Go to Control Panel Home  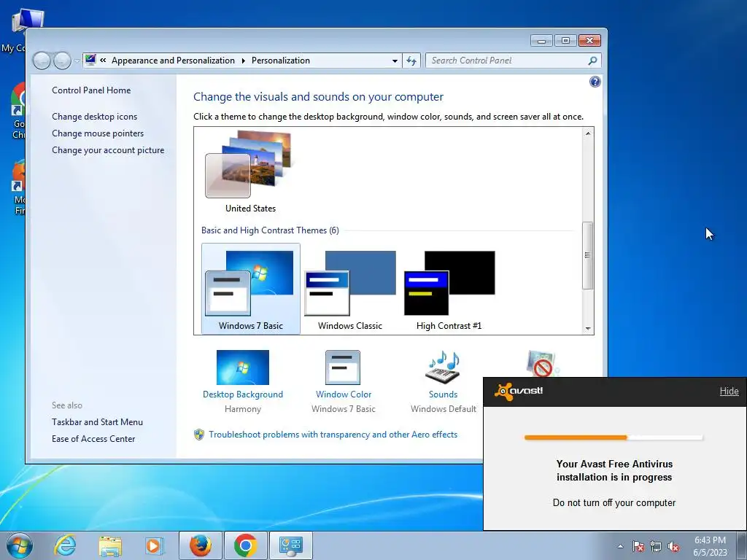[91, 90]
